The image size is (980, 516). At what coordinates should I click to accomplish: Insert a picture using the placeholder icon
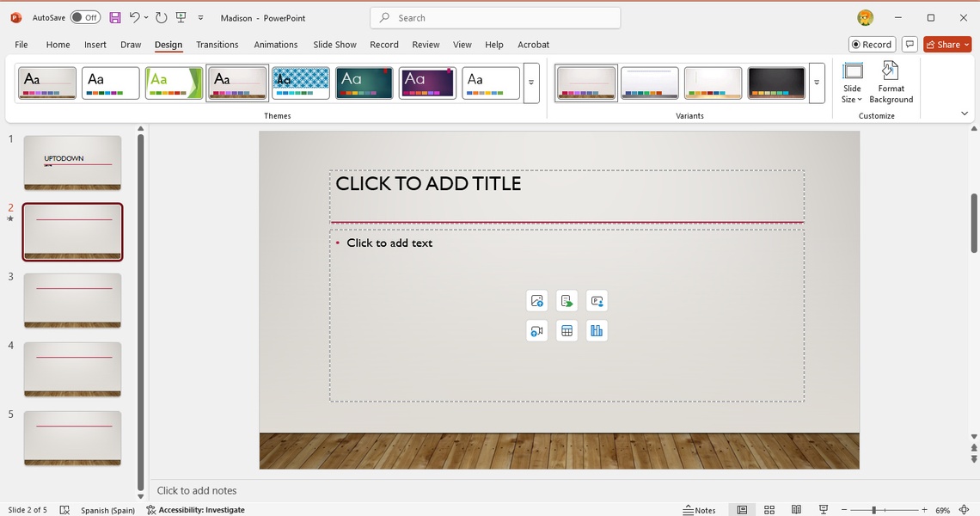(536, 300)
